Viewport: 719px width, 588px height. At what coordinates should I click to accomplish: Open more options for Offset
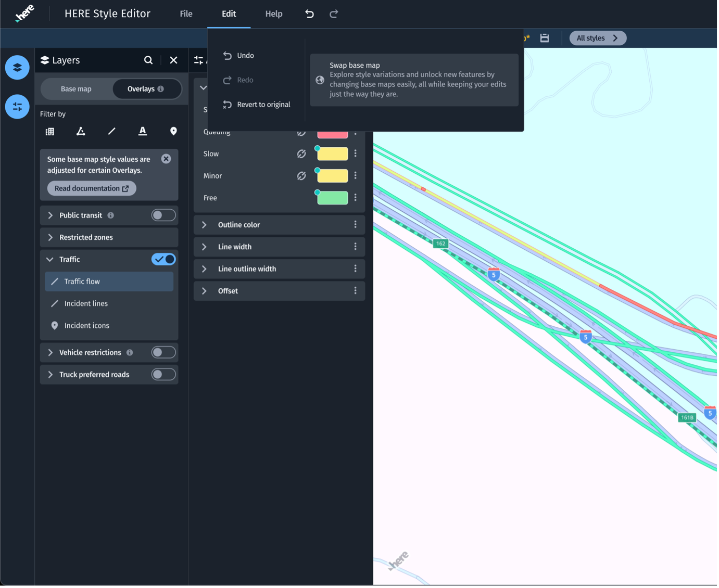pyautogui.click(x=356, y=291)
